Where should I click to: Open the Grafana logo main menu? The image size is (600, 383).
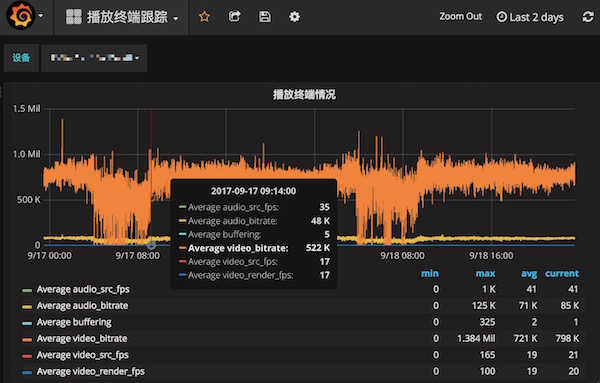pyautogui.click(x=21, y=16)
